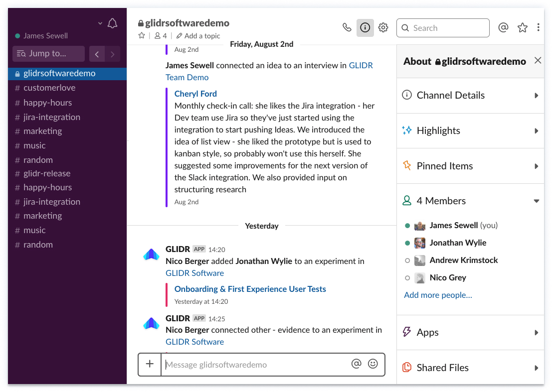Open the Jump to quick switcher
The image size is (552, 392).
pos(48,53)
